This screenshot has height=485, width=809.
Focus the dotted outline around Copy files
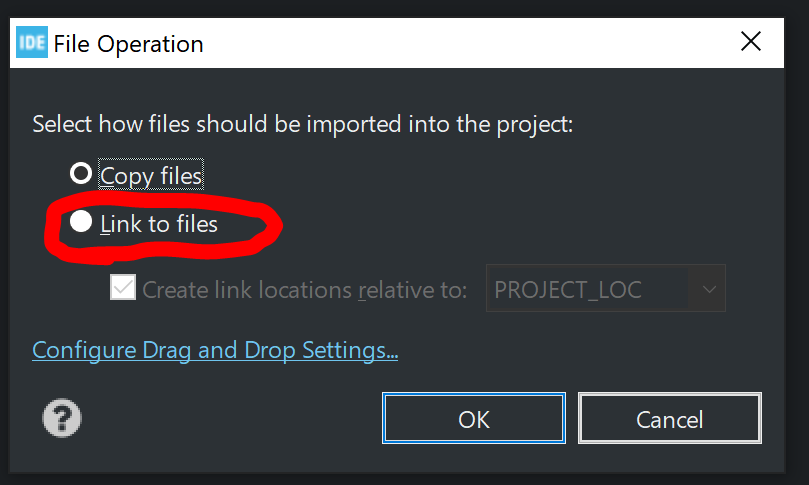[x=151, y=174]
